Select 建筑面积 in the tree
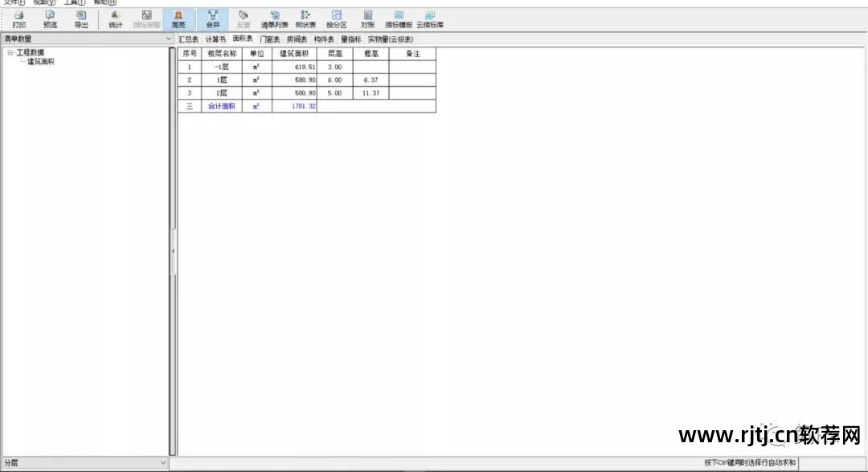This screenshot has height=472, width=868. tap(40, 61)
